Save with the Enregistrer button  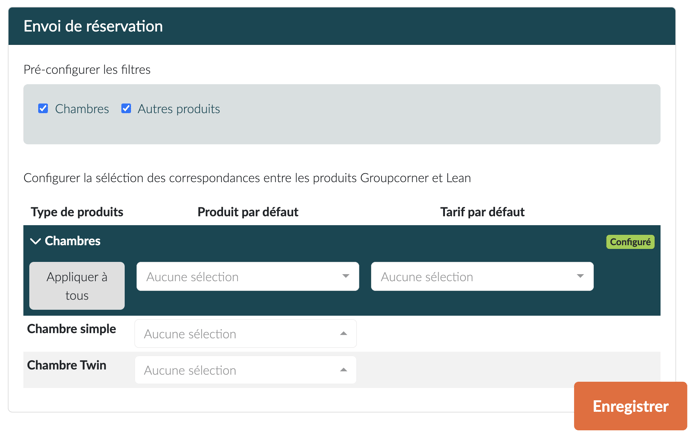[x=630, y=406]
